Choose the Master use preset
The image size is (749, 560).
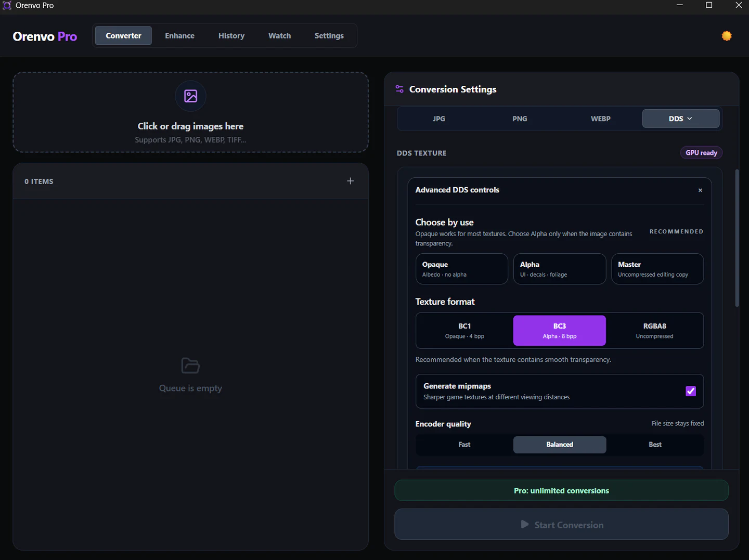pyautogui.click(x=657, y=269)
